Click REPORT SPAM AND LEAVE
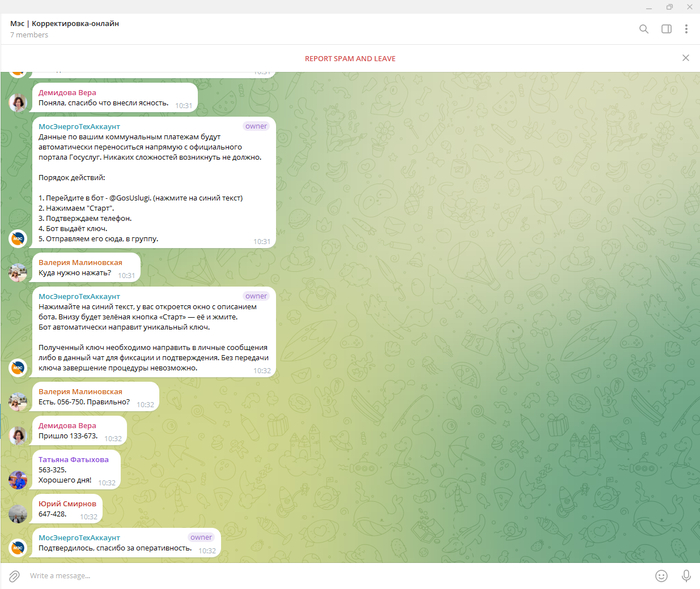The image size is (700, 589). click(350, 58)
